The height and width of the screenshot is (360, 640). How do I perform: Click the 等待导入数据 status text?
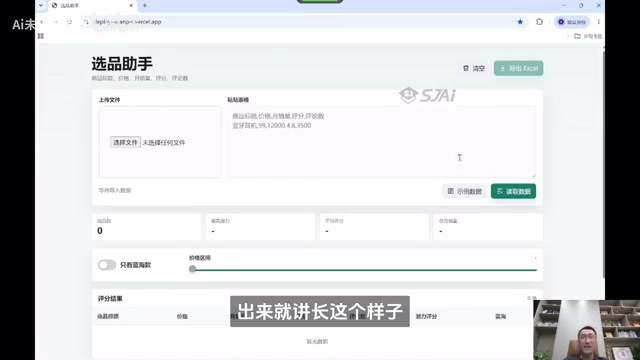115,190
